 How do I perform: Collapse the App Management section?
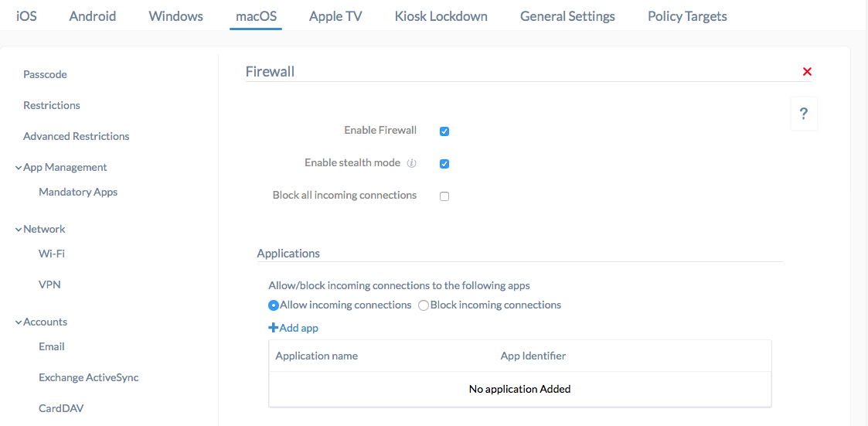(x=19, y=168)
